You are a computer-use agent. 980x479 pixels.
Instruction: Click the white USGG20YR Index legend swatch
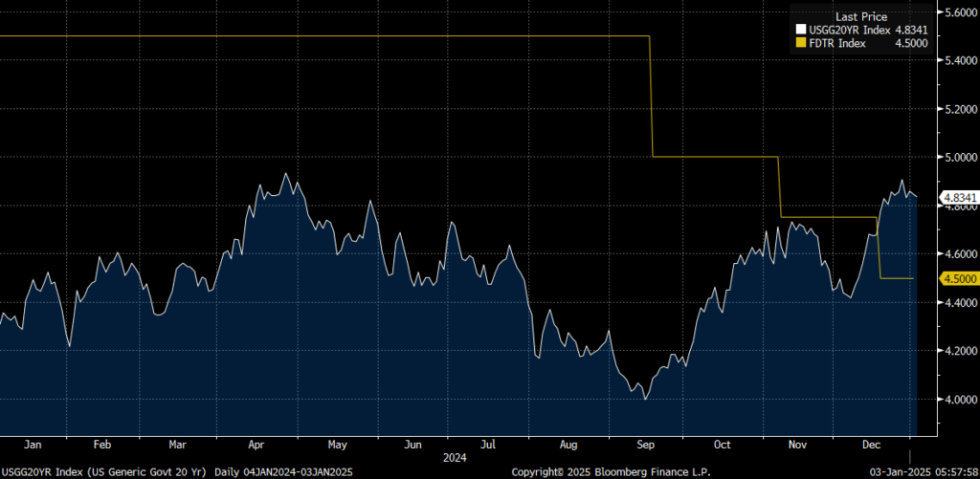(801, 30)
